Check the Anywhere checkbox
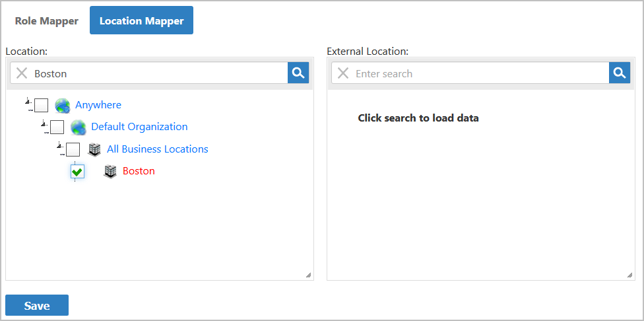This screenshot has height=321, width=644. point(41,105)
